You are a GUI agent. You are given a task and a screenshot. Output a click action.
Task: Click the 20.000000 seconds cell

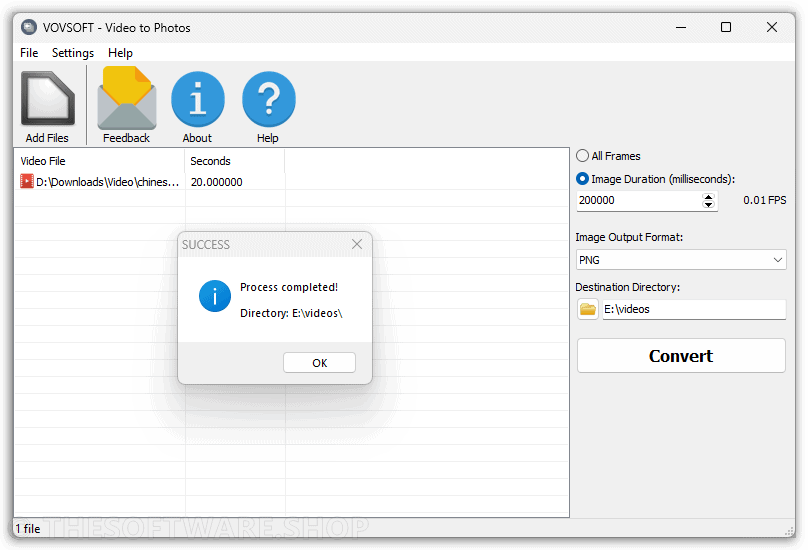tap(216, 182)
